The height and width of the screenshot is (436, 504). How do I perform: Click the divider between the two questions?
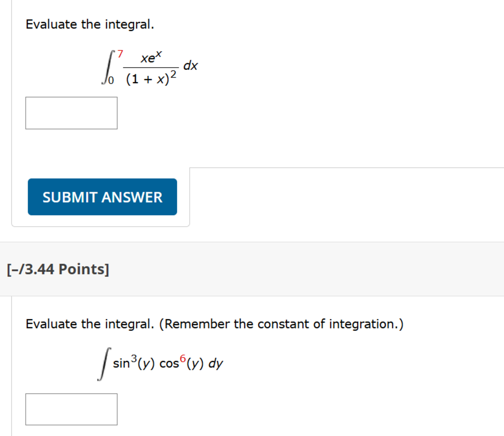(x=252, y=242)
